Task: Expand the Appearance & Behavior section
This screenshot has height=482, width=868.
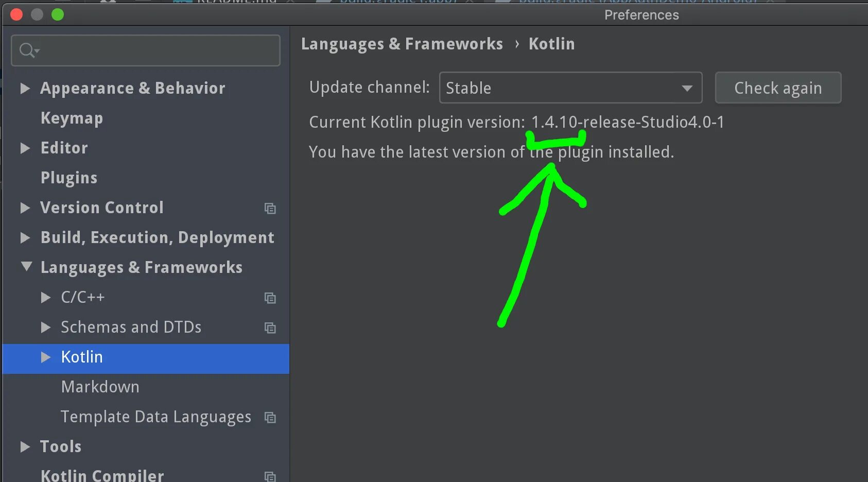Action: point(25,88)
